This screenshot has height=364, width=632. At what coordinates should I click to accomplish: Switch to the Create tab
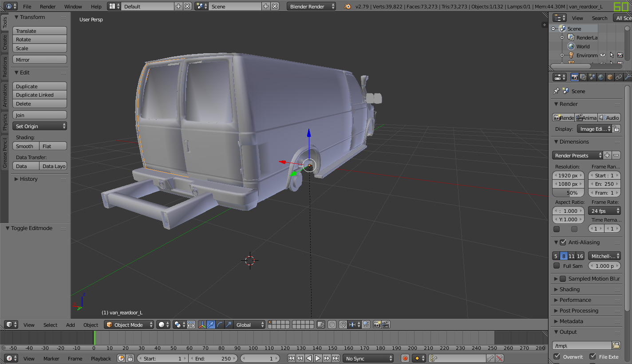point(5,43)
